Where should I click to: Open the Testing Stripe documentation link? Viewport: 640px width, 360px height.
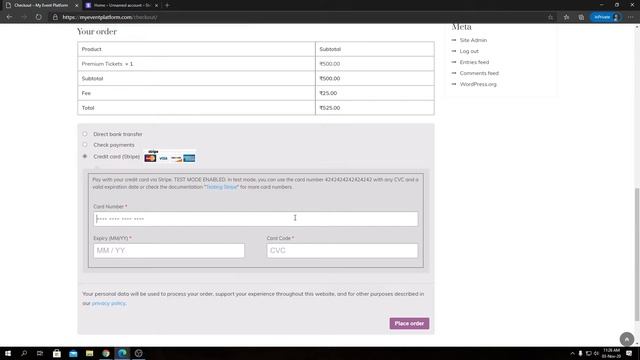coord(222,187)
